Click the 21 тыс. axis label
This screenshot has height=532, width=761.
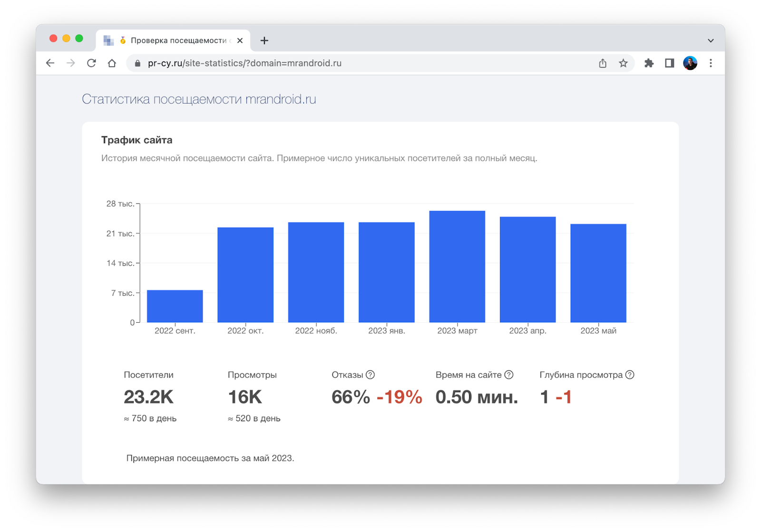[120, 233]
